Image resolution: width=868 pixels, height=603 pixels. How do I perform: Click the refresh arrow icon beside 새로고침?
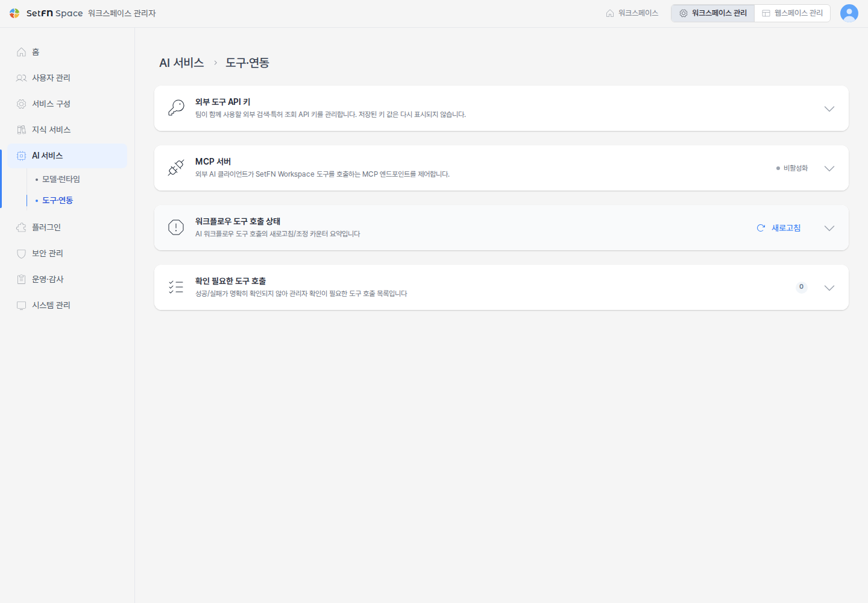pos(761,228)
